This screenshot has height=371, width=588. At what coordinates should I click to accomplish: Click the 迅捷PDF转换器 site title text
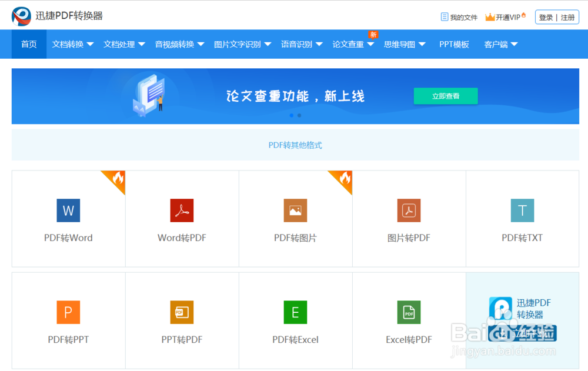69,16
